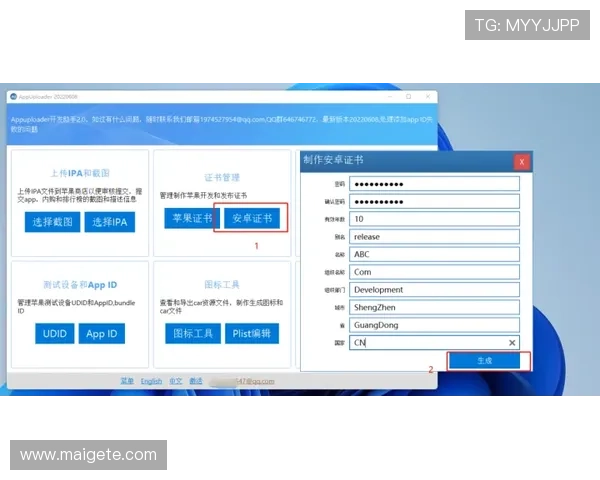The height and width of the screenshot is (480, 600).
Task: Click the 上传IPA和截图 section heading
Action: point(80,173)
